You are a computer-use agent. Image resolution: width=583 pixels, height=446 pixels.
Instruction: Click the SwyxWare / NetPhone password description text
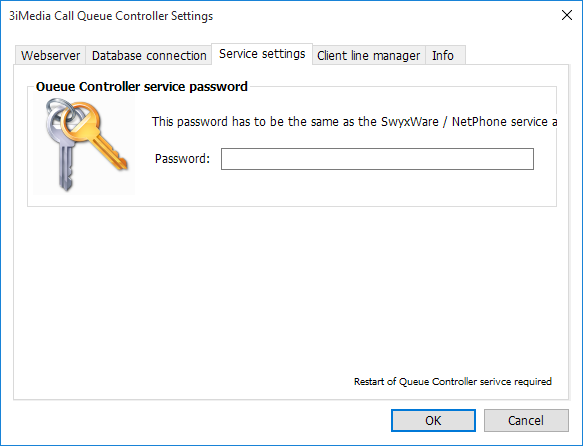354,122
